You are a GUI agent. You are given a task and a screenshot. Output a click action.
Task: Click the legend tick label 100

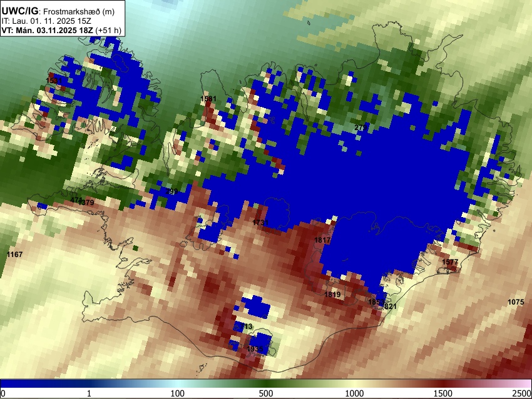178,393
